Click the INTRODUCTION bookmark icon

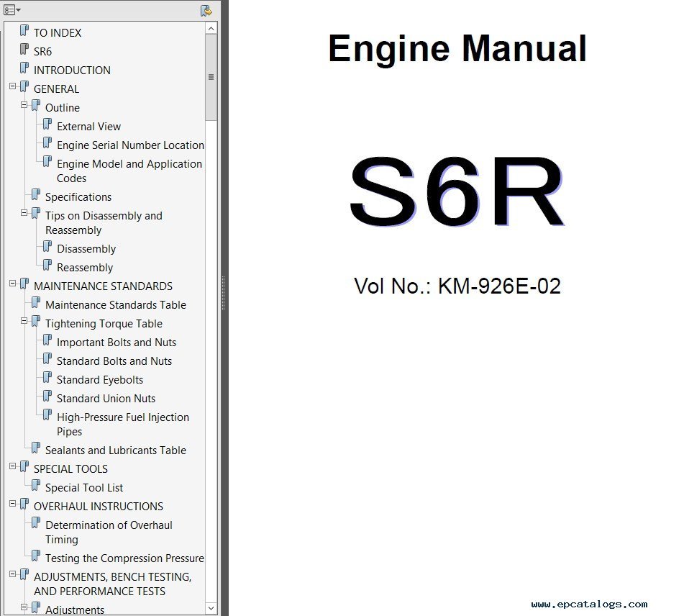(24, 68)
